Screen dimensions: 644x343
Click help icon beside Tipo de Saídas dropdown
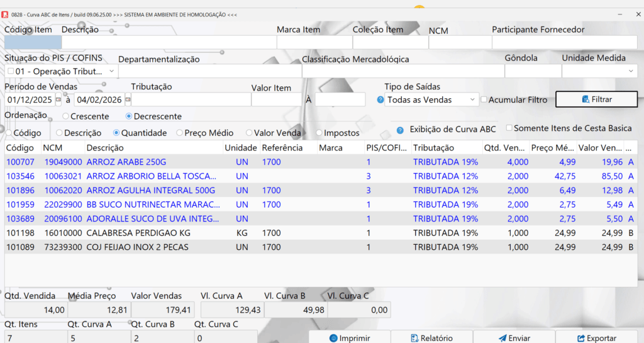380,99
